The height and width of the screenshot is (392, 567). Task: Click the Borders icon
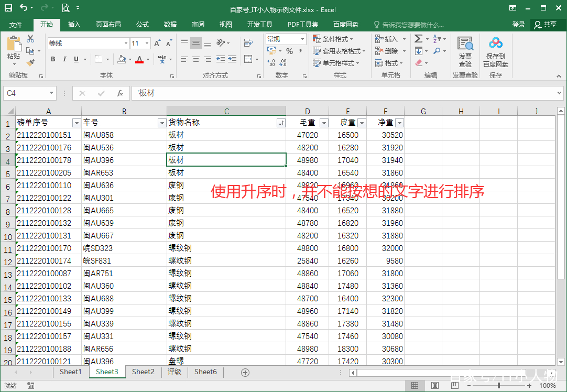point(99,59)
